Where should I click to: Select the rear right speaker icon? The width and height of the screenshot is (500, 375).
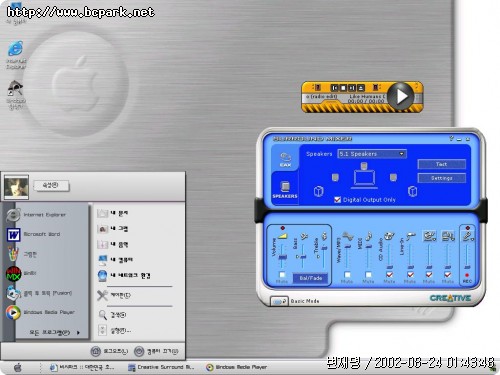[x=413, y=191]
